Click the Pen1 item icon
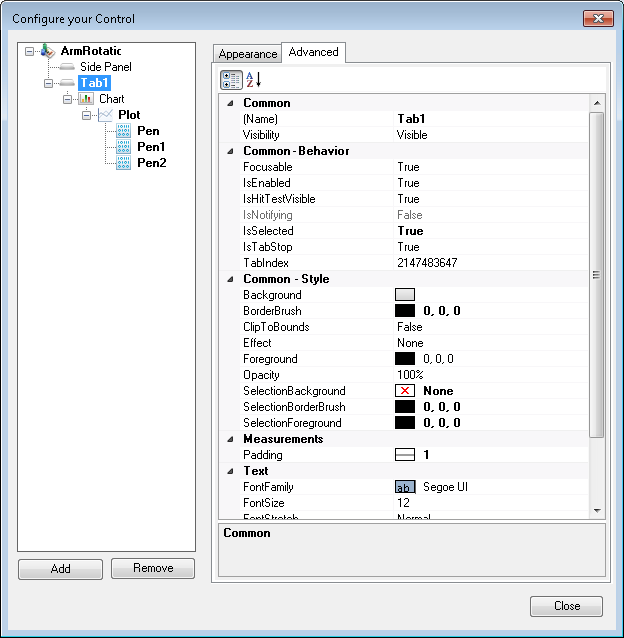This screenshot has height=638, width=624. pos(124,147)
